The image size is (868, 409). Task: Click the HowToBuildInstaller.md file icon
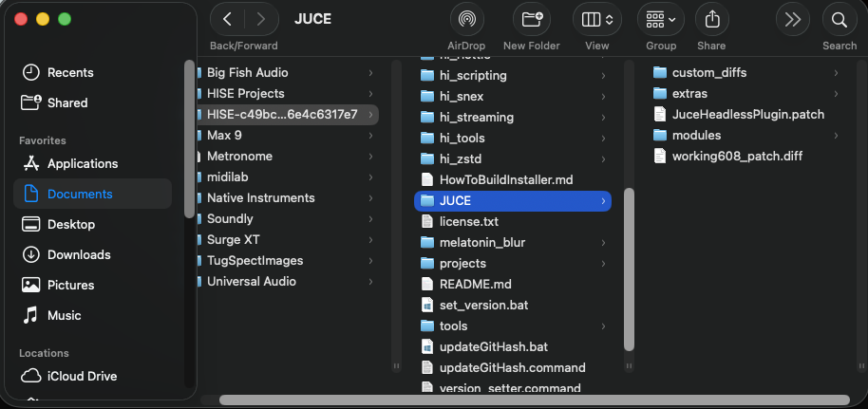pyautogui.click(x=427, y=180)
